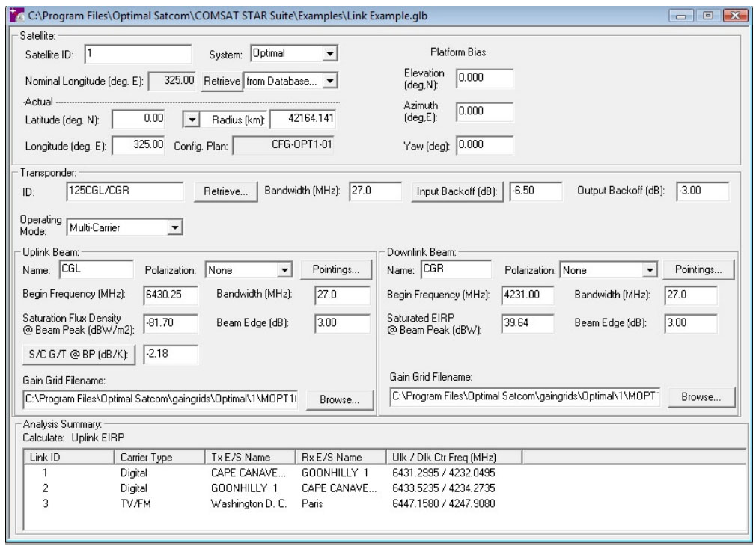Click the Downlink Begin Frequency field
The height and width of the screenshot is (546, 756).
[x=528, y=295]
